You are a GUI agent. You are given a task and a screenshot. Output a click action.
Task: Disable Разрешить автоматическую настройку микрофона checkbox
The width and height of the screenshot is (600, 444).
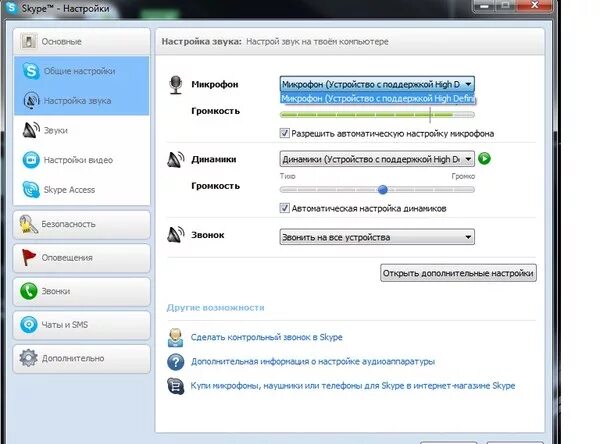coord(284,133)
